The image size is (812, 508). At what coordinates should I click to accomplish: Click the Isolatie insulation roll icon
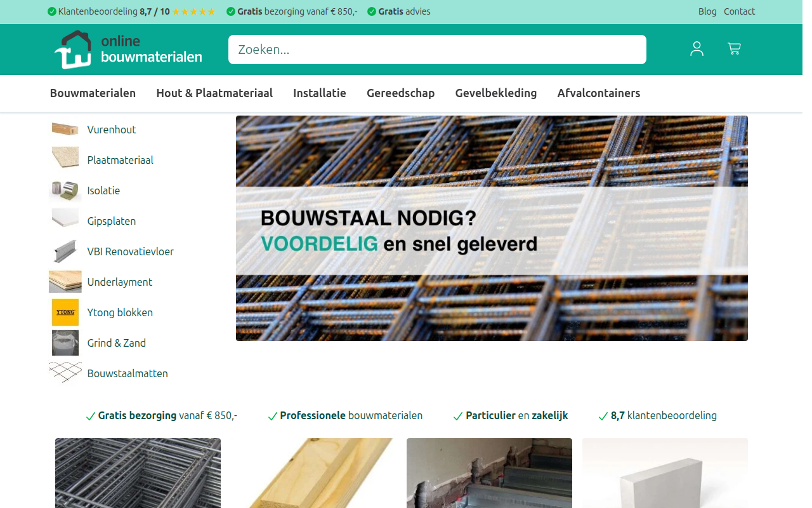[x=65, y=190]
